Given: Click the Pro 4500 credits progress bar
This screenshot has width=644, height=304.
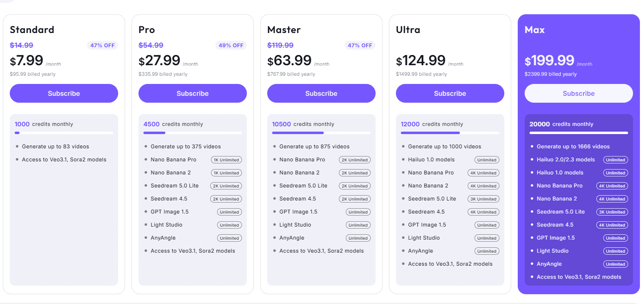Looking at the screenshot, I should click(x=193, y=133).
